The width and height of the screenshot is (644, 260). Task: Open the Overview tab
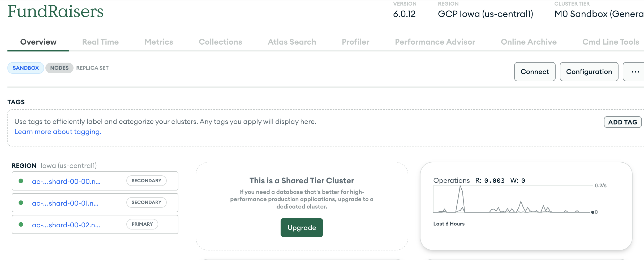[x=38, y=42]
